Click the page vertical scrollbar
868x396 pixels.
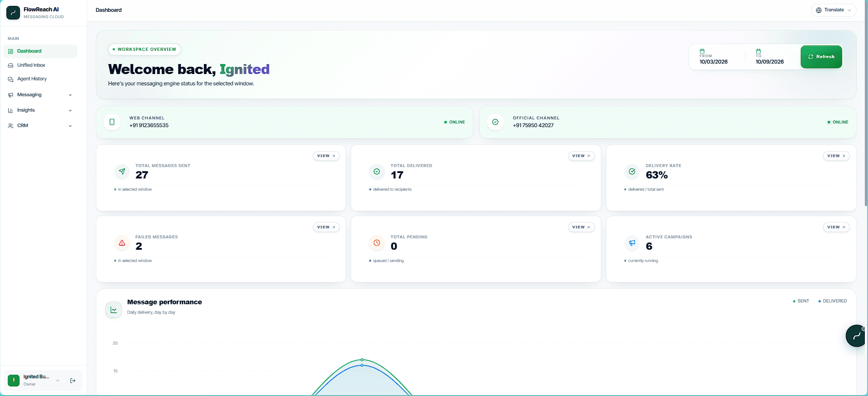[x=866, y=103]
